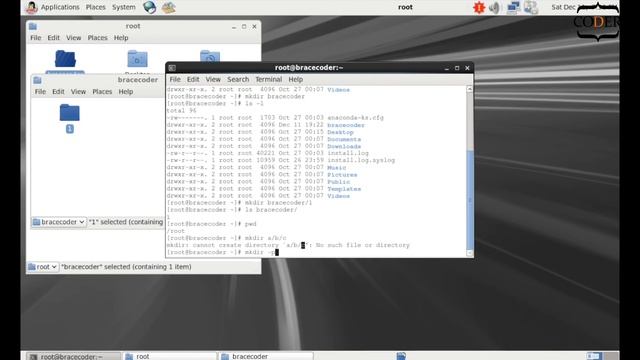Click the tray icon right of the network icon
The height and width of the screenshot is (360, 640).
[x=531, y=7]
